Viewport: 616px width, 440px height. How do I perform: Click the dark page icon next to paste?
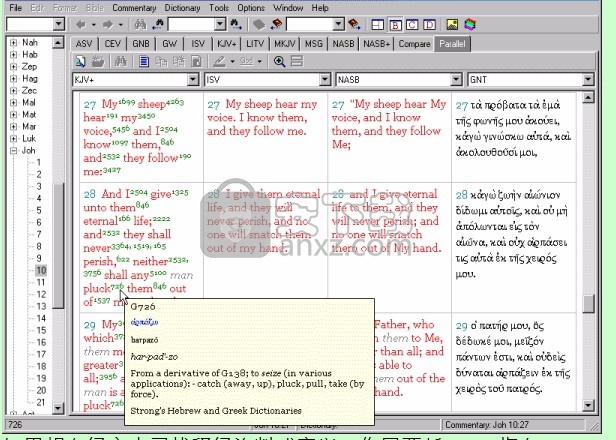(x=196, y=61)
